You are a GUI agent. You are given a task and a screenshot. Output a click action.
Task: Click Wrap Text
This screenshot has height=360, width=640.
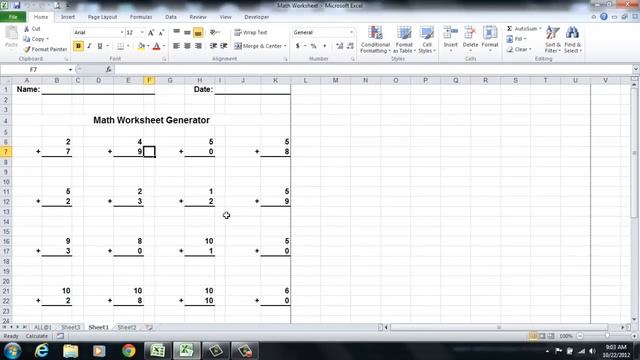pos(251,32)
